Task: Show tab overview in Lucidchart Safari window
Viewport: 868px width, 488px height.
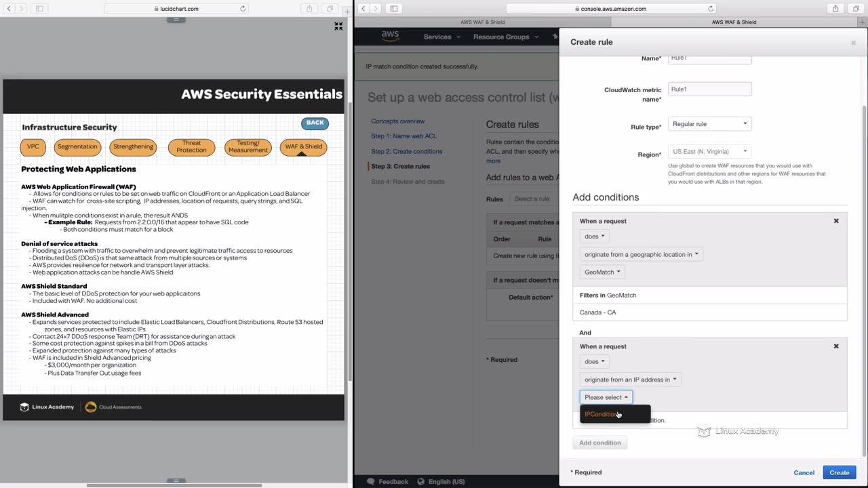Action: 330,8
